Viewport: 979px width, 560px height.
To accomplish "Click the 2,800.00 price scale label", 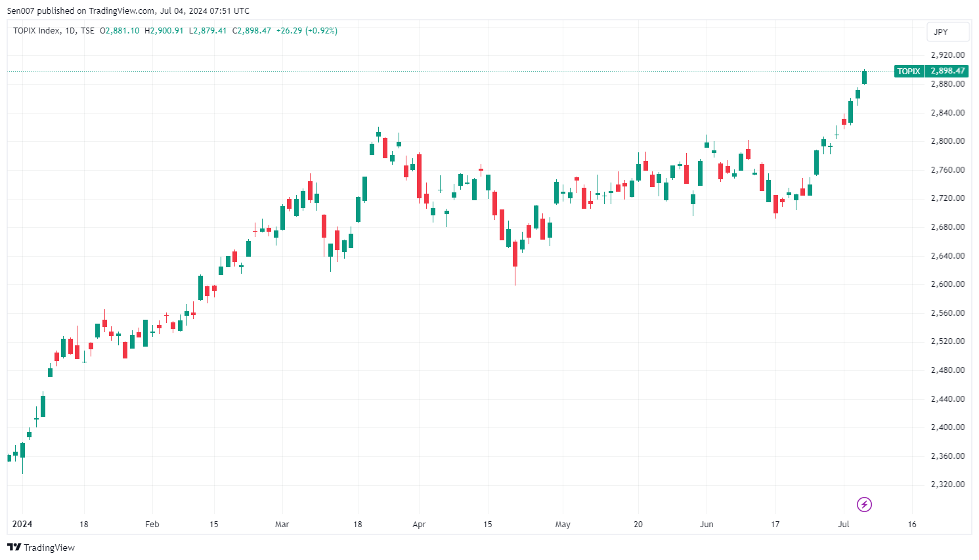I will point(947,141).
